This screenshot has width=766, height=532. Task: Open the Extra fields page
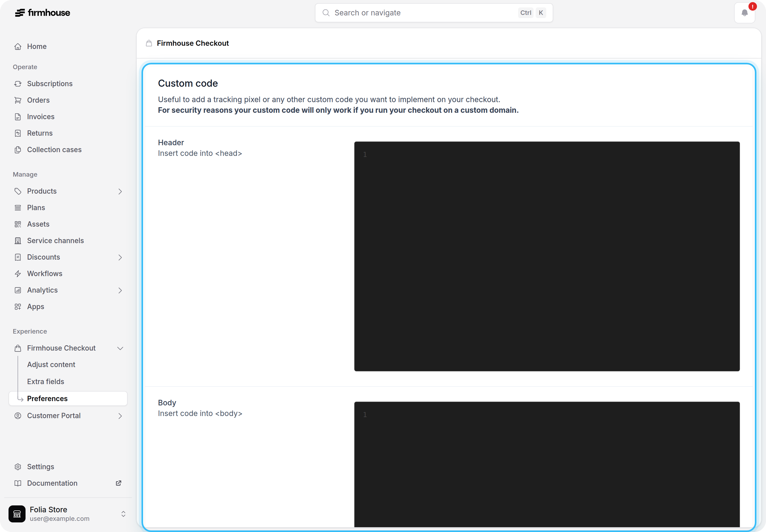[x=46, y=381]
